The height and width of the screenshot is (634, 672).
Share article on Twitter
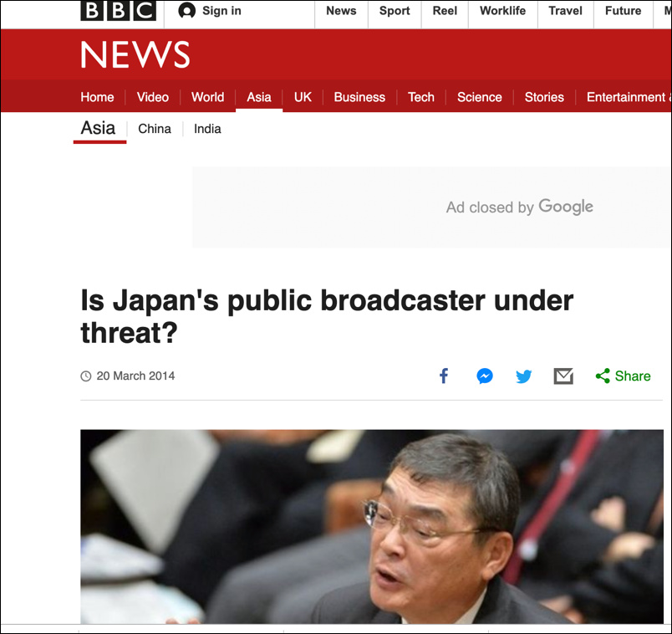[x=524, y=376]
